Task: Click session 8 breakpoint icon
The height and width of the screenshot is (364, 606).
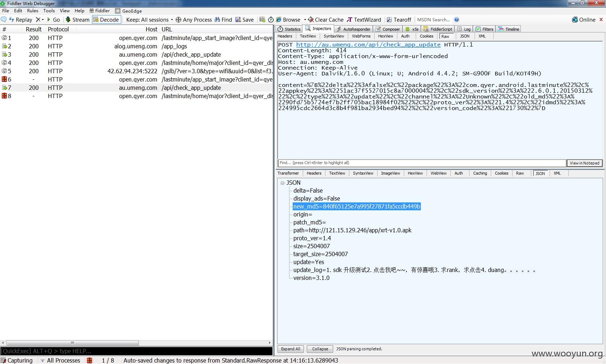Action: [4, 96]
